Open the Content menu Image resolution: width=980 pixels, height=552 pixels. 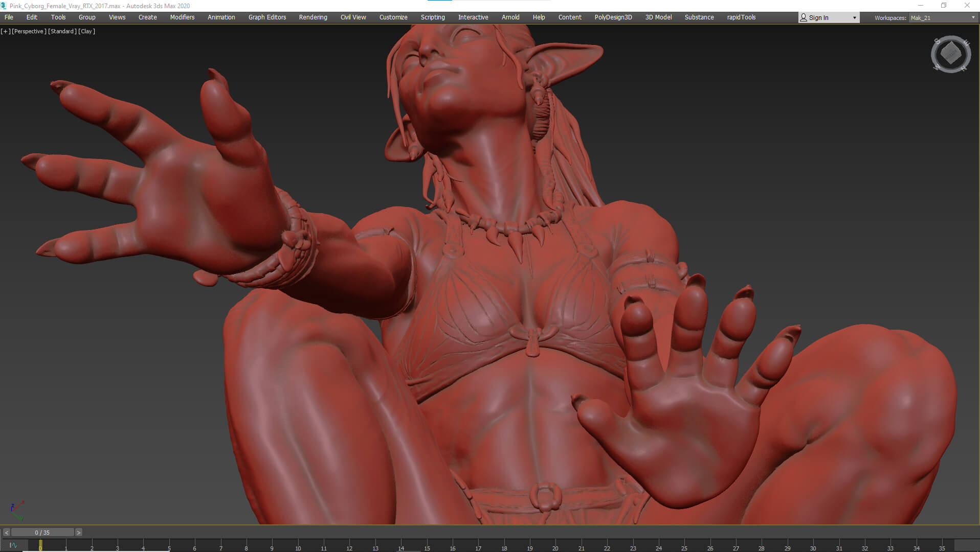pyautogui.click(x=570, y=17)
